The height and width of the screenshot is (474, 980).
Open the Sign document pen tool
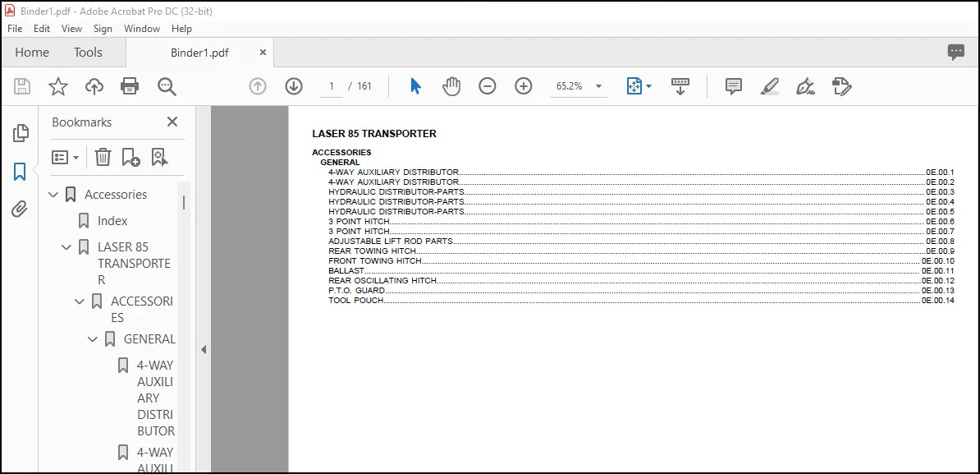pos(806,86)
